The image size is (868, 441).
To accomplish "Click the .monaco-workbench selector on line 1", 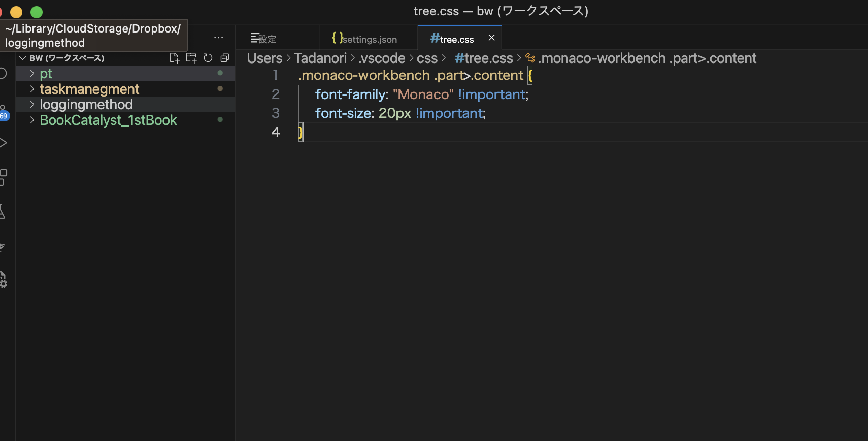I will point(364,75).
